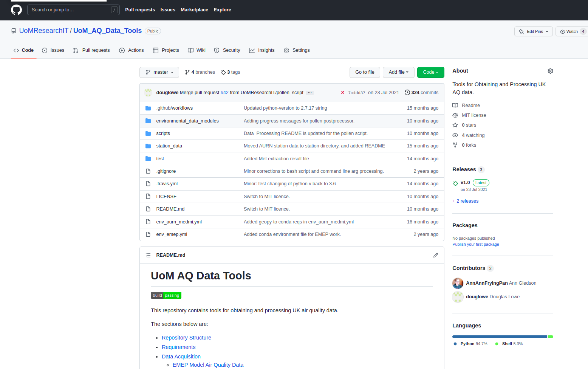588x369 pixels.
Task: Jump to Repository Structure section
Action: tap(186, 338)
